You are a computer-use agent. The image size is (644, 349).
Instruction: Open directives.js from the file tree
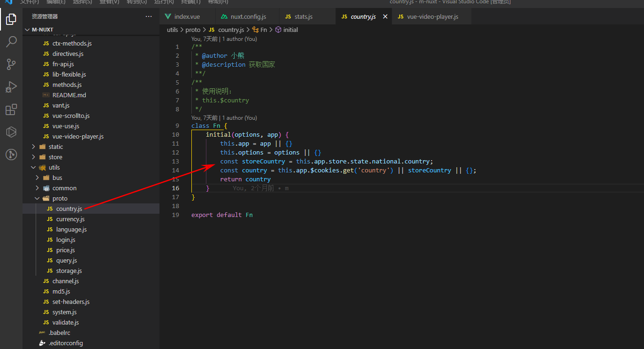pos(68,54)
